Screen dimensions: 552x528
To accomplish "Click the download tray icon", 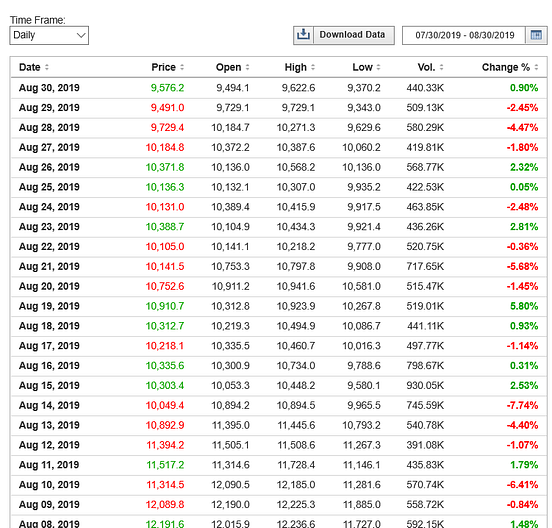I will coord(303,35).
